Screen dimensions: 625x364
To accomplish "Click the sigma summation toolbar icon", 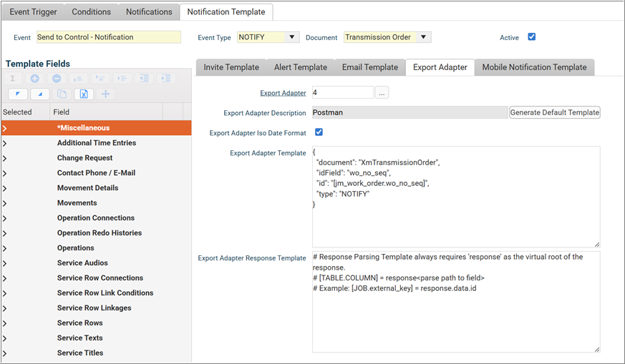I will pos(13,79).
